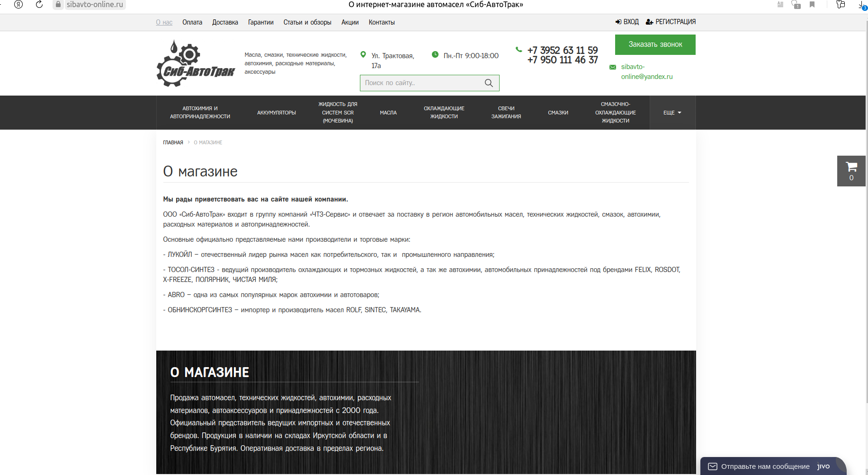This screenshot has height=475, width=868.
Task: Open the Yandex home button
Action: (18, 4)
